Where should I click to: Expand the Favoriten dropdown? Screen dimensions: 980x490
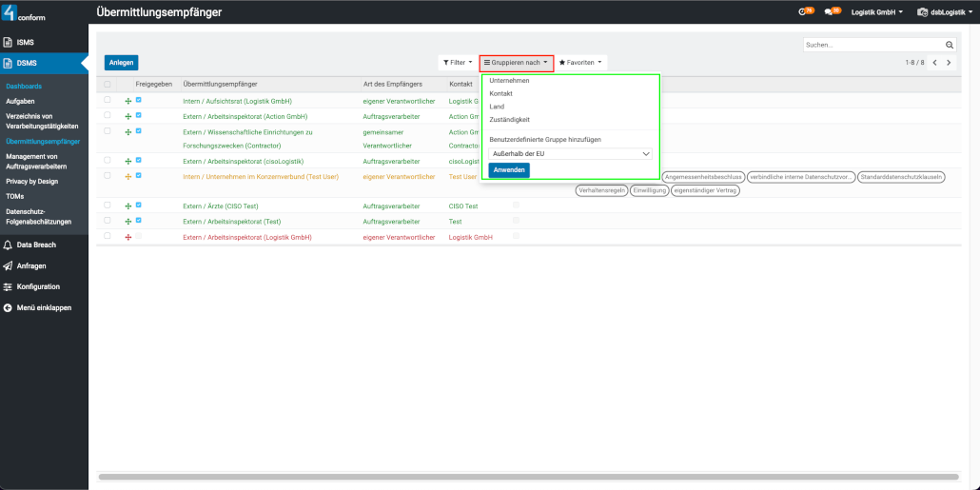(580, 63)
